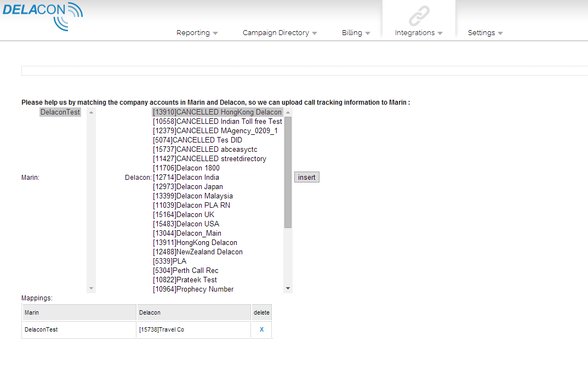Select [10964]Prophecy Number

[218, 289]
